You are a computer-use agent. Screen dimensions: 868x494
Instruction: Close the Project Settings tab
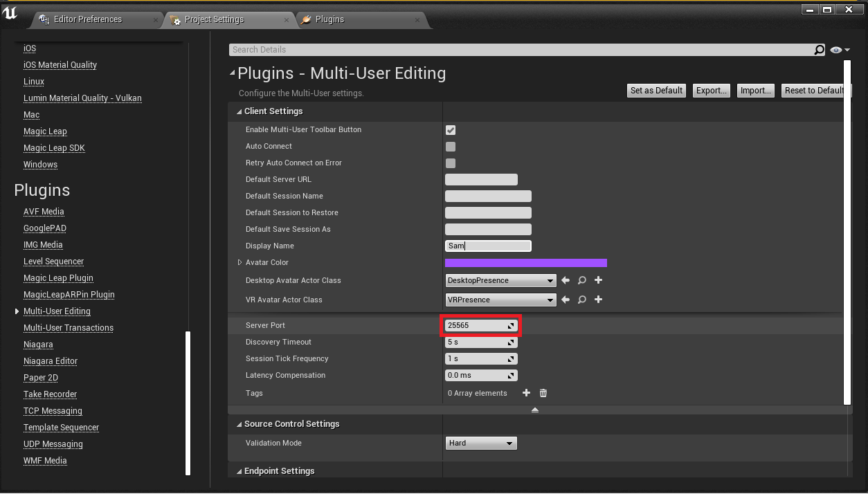click(x=287, y=20)
